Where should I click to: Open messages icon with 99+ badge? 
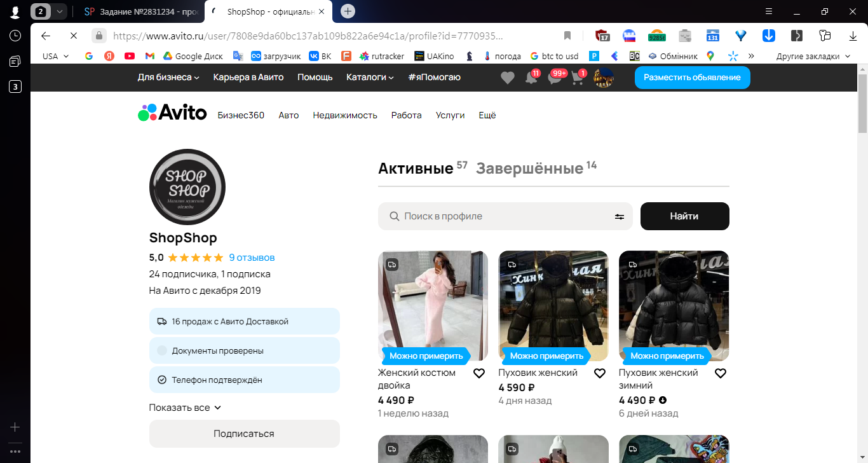tap(556, 77)
